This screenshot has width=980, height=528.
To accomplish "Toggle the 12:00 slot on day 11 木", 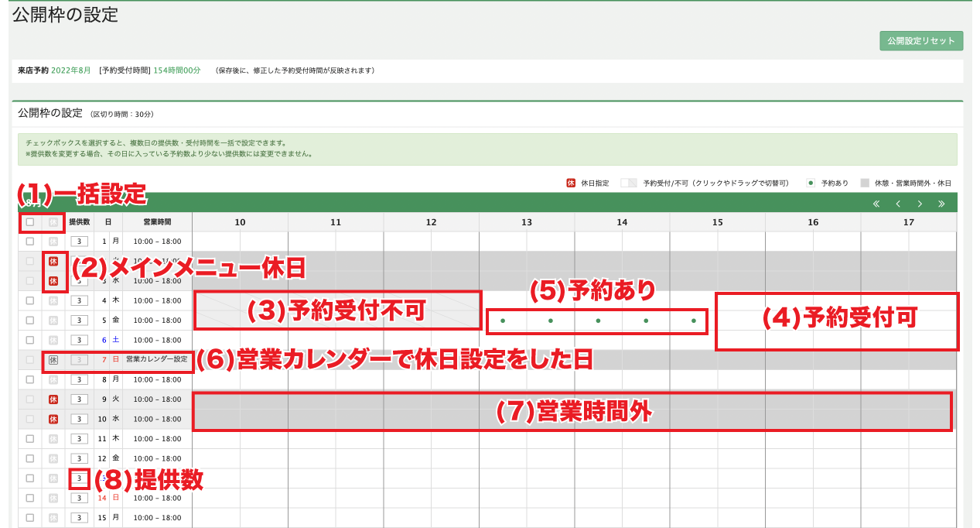I will pyautogui.click(x=408, y=438).
